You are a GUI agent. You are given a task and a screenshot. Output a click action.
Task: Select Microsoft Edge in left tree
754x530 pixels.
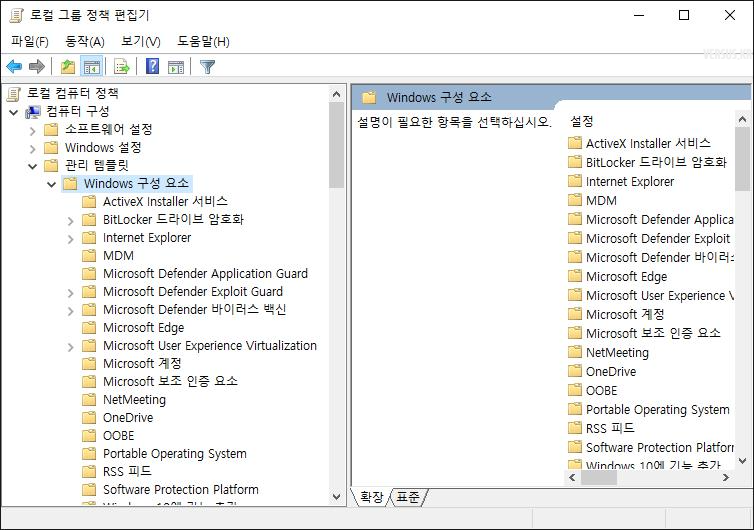(x=143, y=327)
